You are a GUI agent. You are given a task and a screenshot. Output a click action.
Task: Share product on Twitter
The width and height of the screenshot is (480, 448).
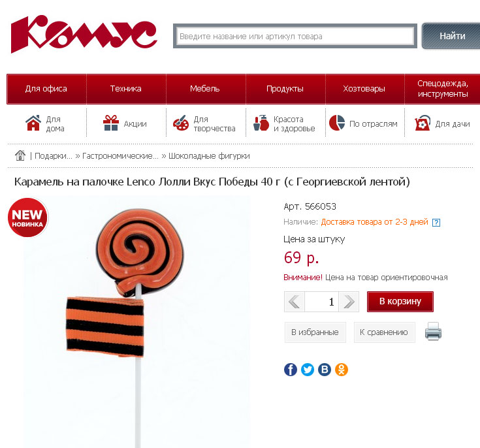point(308,369)
